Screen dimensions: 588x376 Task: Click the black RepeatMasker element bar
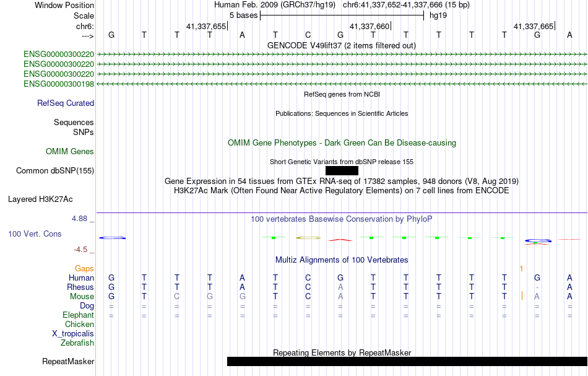pos(407,361)
